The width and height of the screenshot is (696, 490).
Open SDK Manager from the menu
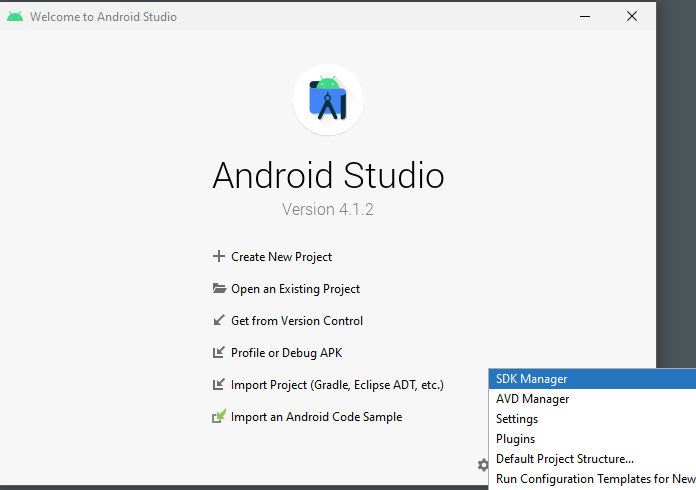[592, 379]
